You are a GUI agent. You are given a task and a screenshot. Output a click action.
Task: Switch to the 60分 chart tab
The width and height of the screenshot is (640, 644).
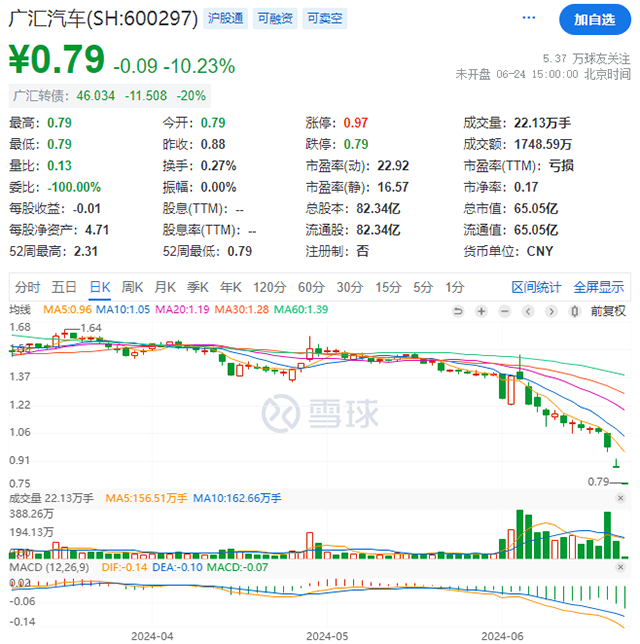point(311,287)
